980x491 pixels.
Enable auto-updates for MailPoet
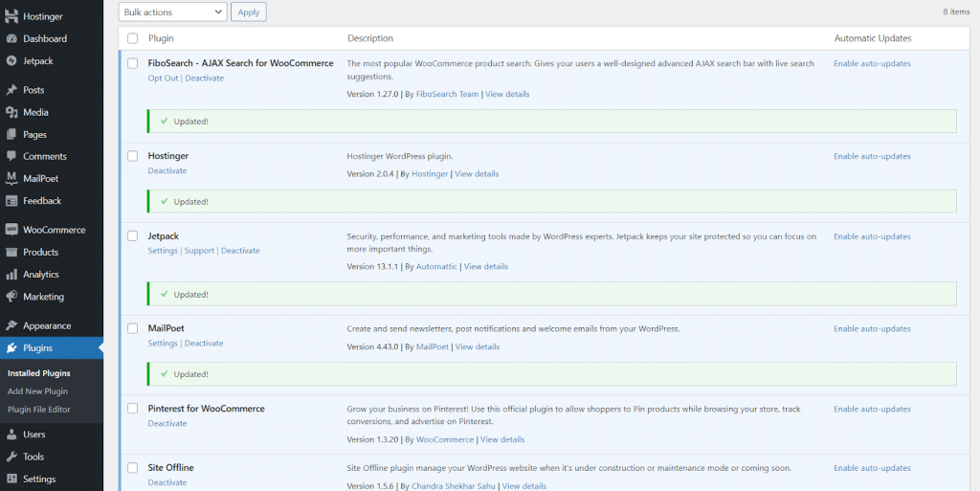(872, 328)
